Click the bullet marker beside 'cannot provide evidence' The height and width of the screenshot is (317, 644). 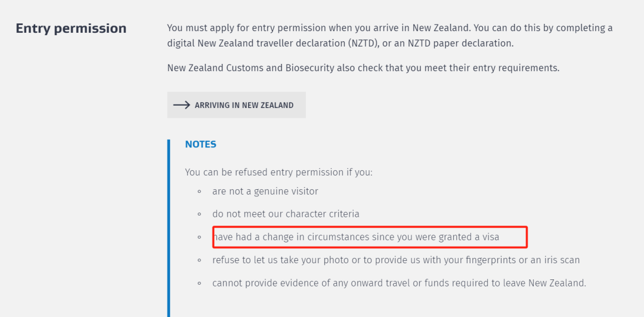[199, 284]
